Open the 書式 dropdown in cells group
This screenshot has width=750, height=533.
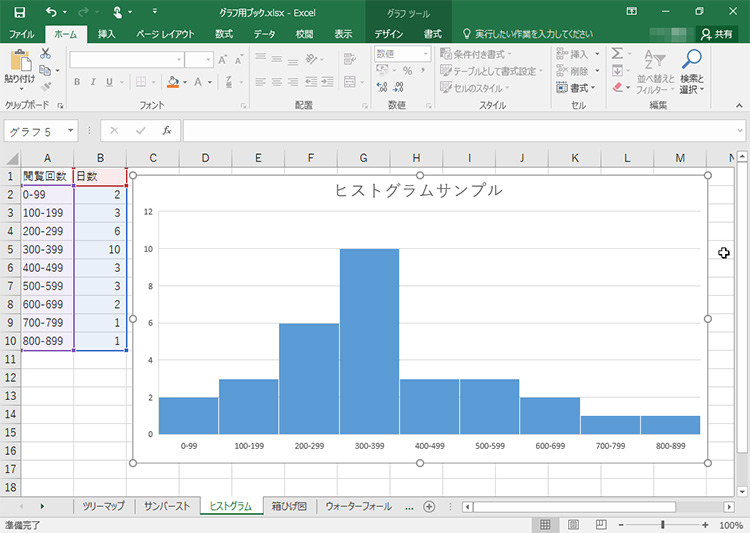(584, 88)
